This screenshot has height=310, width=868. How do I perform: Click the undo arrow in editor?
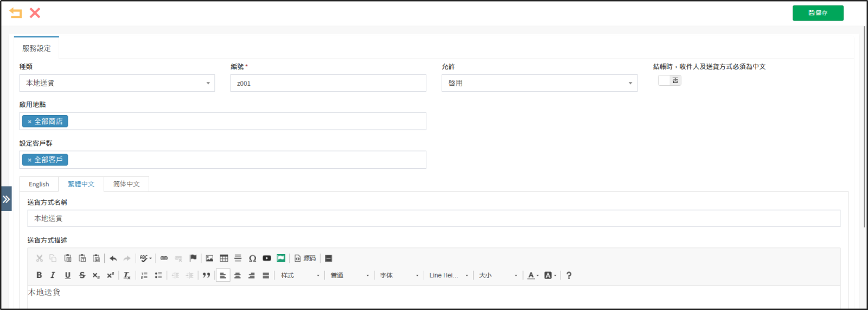tap(113, 258)
